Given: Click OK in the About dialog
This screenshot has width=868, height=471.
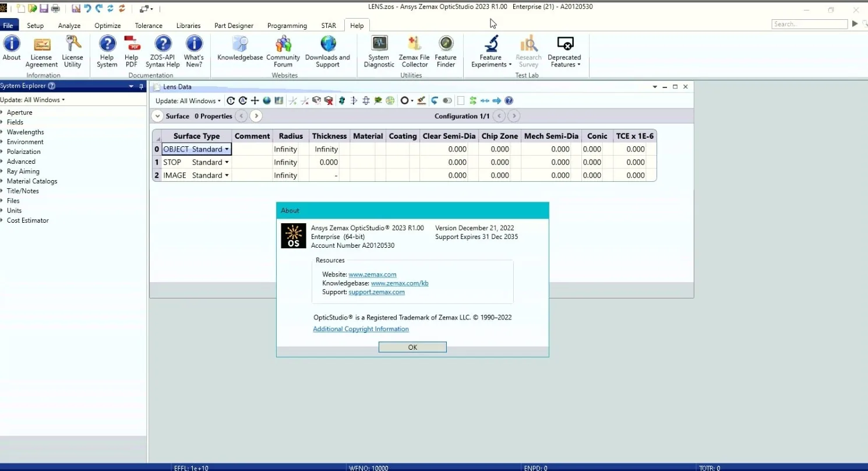Looking at the screenshot, I should 412,347.
